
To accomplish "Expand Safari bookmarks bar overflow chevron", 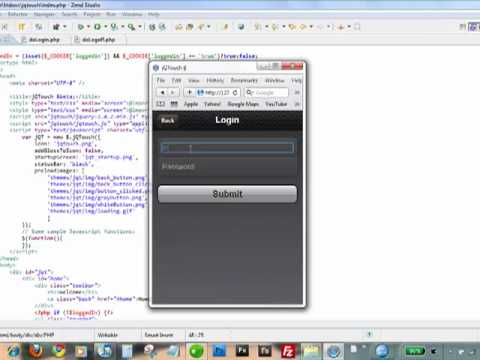I will [x=297, y=104].
